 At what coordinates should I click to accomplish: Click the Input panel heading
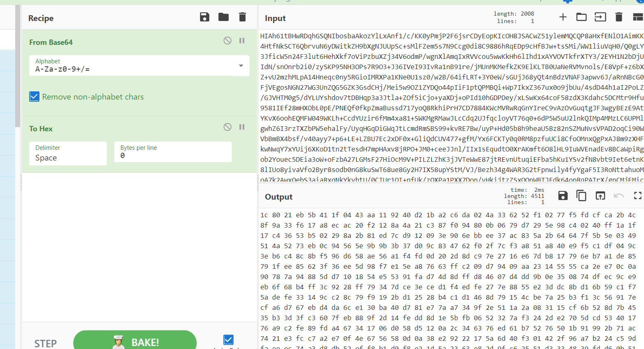pyautogui.click(x=275, y=18)
